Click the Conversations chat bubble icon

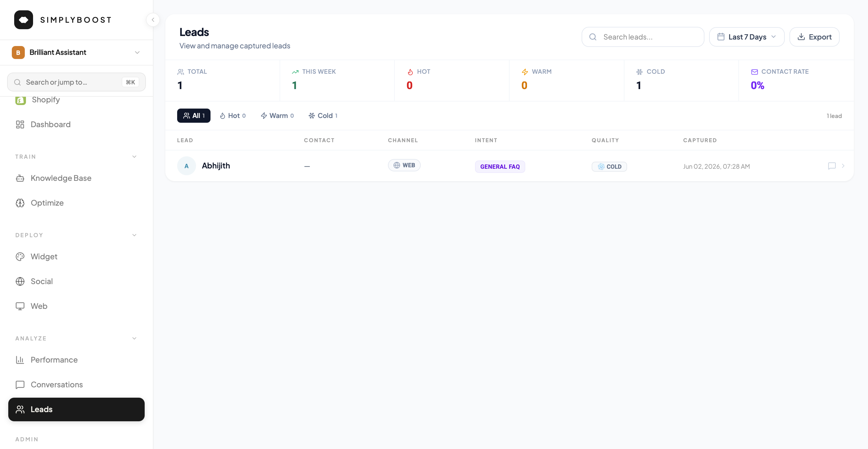pyautogui.click(x=20, y=385)
